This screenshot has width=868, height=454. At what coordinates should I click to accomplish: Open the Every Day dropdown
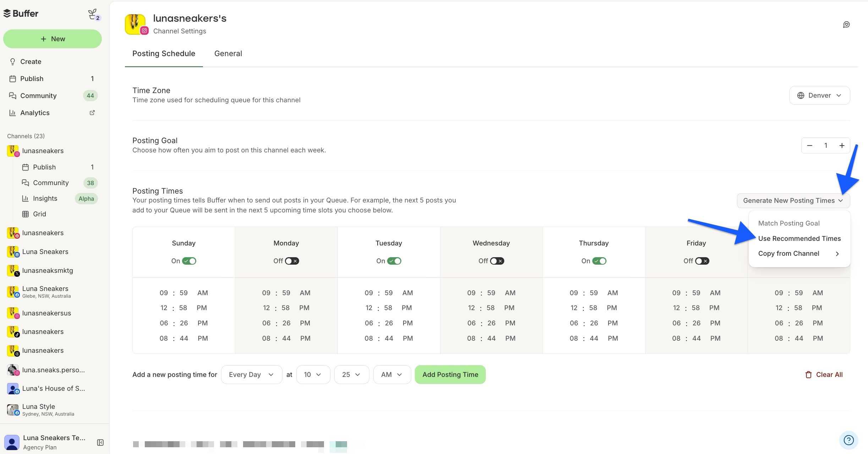(251, 374)
